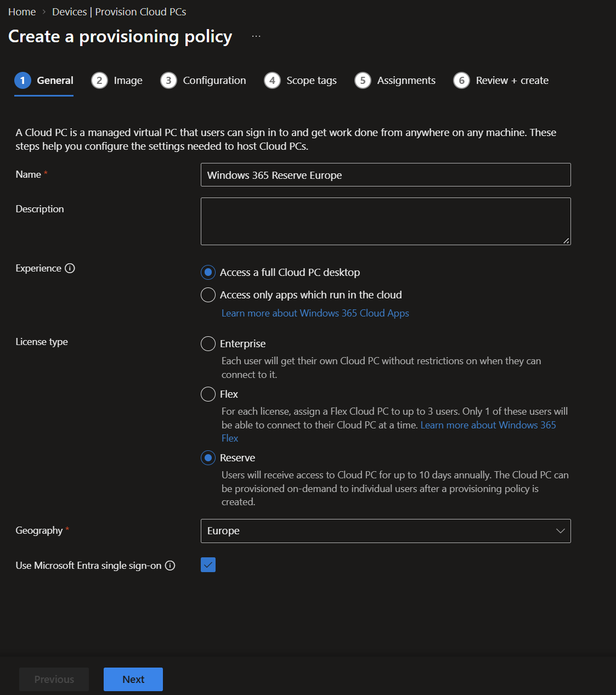Click the Name input field
616x695 pixels.
(x=386, y=175)
